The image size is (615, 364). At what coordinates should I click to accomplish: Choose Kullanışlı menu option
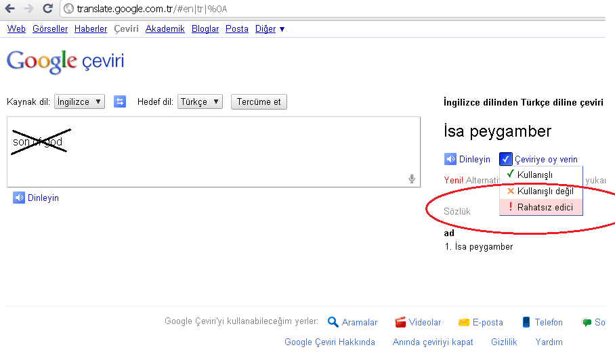[541, 175]
